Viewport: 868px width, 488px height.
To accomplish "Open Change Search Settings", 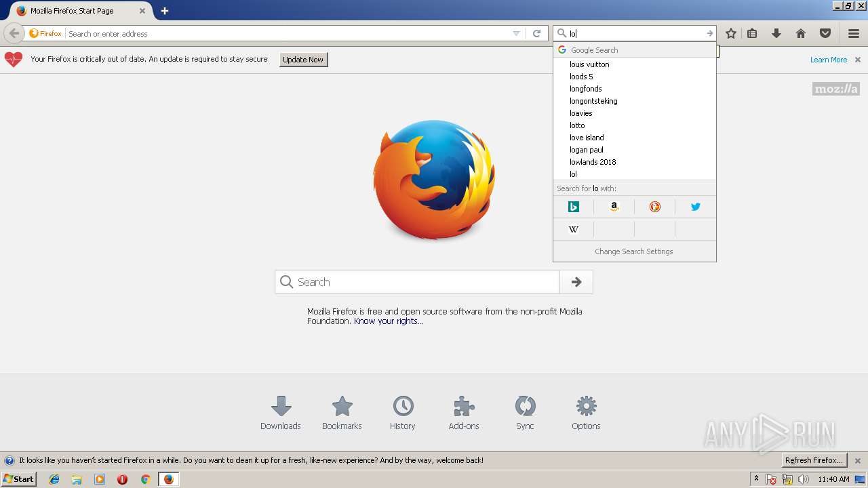I will pos(634,251).
